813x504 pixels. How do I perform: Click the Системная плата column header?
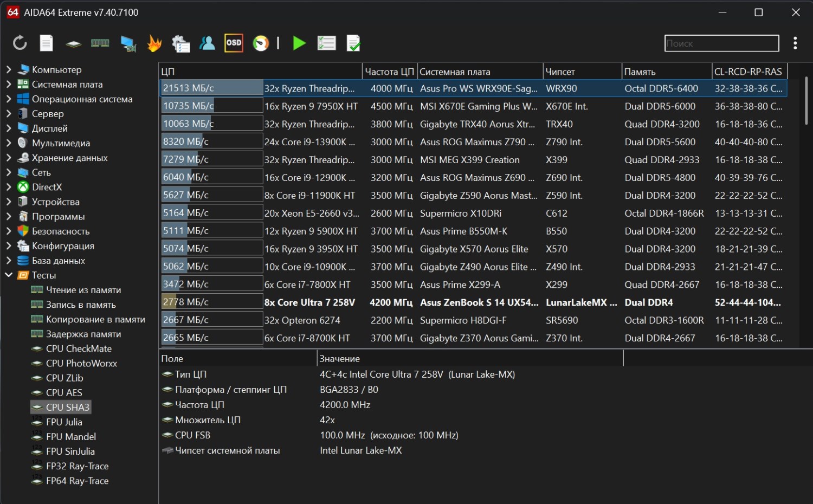click(455, 72)
